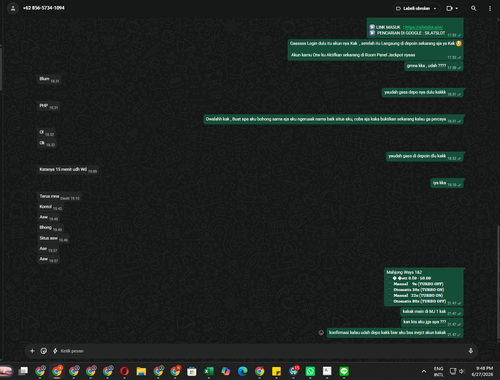This screenshot has width=500, height=380.
Task: Select the Mahjong Ways 1&2 pattern message
Action: point(424,287)
